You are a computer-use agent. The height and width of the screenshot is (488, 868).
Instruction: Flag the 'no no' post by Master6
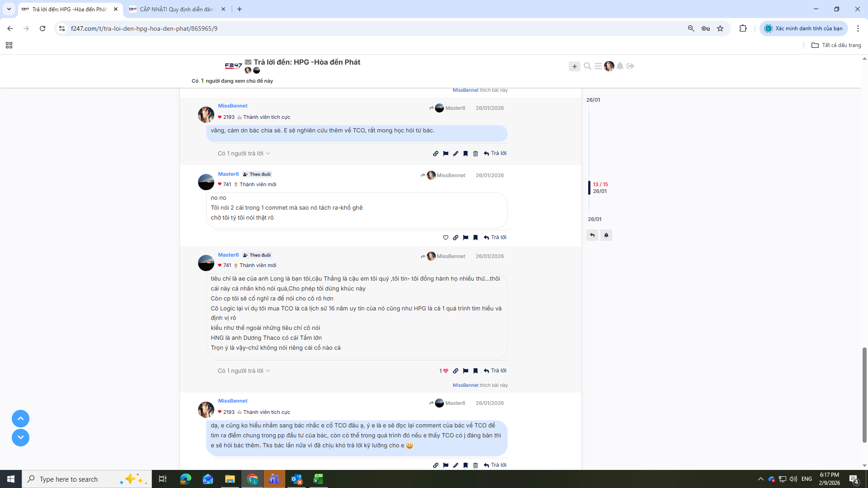pos(466,238)
